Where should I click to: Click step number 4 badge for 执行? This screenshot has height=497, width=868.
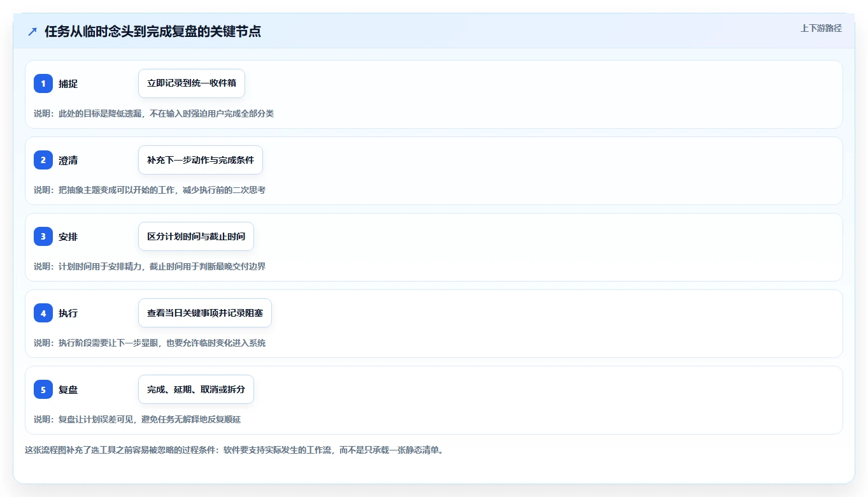point(43,313)
